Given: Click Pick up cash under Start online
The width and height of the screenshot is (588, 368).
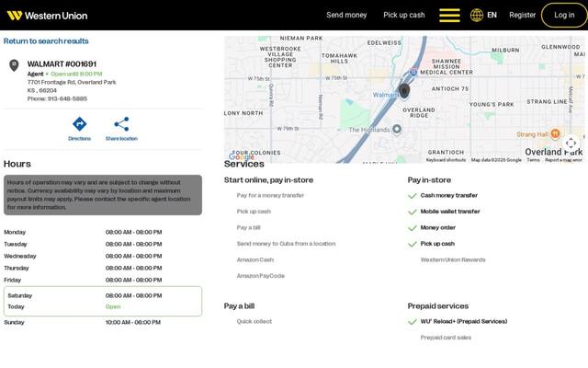Looking at the screenshot, I should coord(254,212).
